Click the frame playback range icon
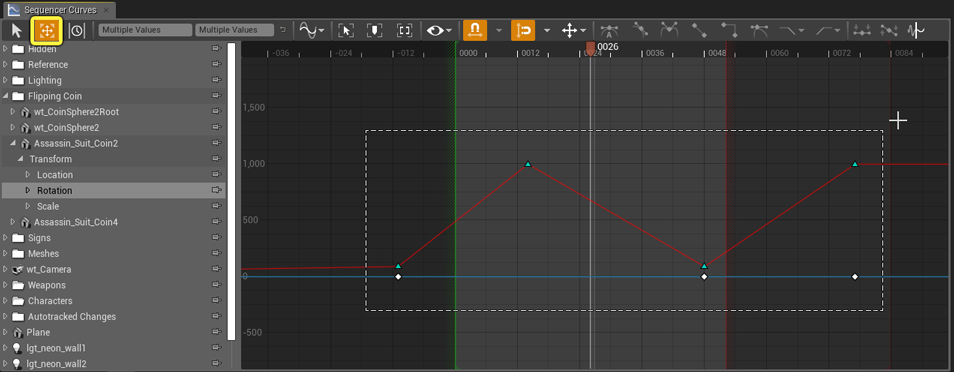Image resolution: width=954 pixels, height=372 pixels. pyautogui.click(x=374, y=30)
